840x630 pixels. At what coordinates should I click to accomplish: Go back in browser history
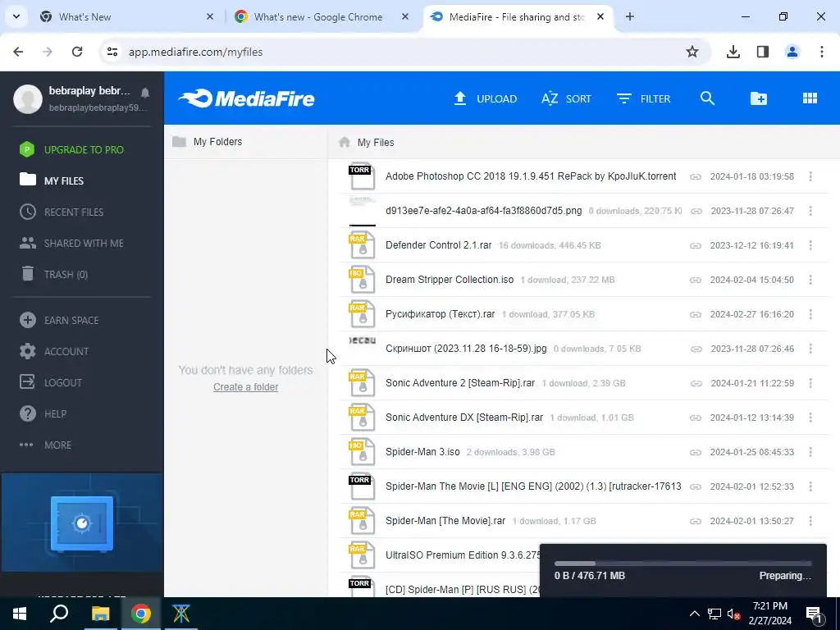(18, 52)
